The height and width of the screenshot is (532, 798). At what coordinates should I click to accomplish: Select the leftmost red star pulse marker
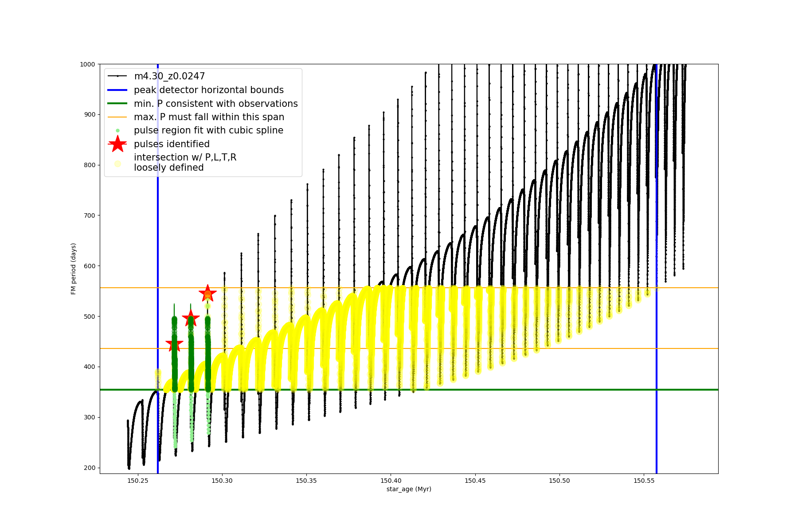coord(174,344)
